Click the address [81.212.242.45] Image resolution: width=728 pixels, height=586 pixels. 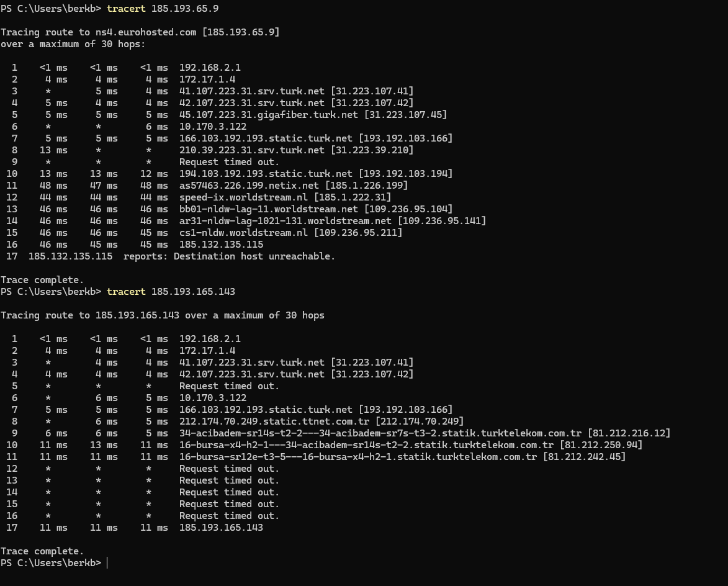pos(585,457)
